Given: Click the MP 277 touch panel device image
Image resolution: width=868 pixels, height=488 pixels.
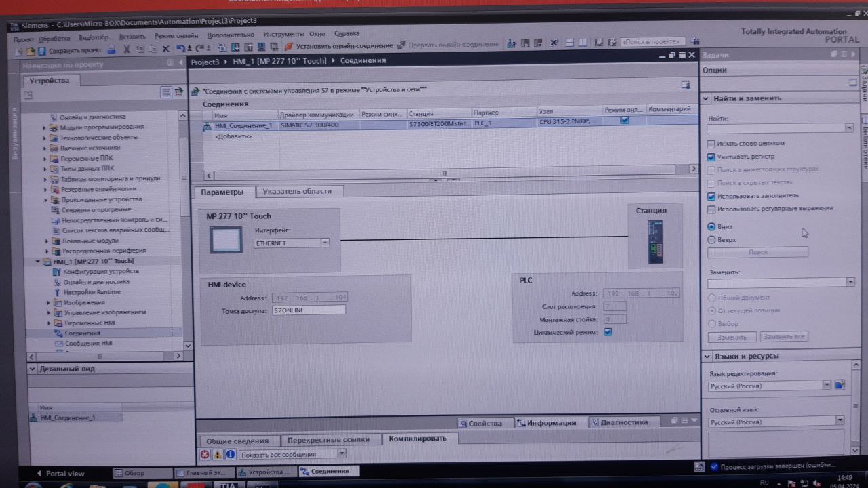Looking at the screenshot, I should coord(226,239).
